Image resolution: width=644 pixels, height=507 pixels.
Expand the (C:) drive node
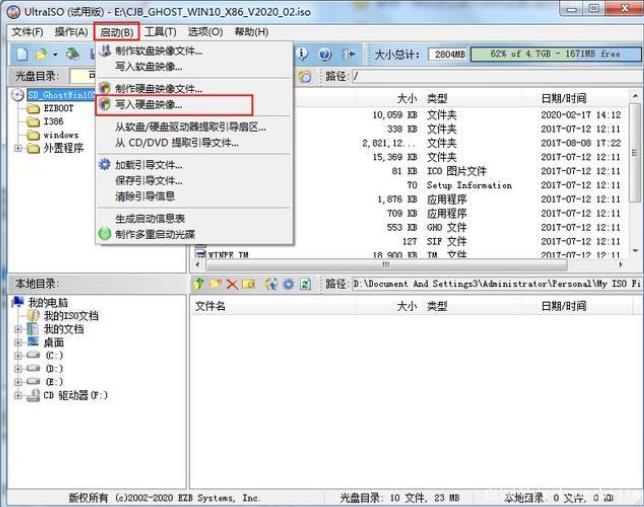18,355
